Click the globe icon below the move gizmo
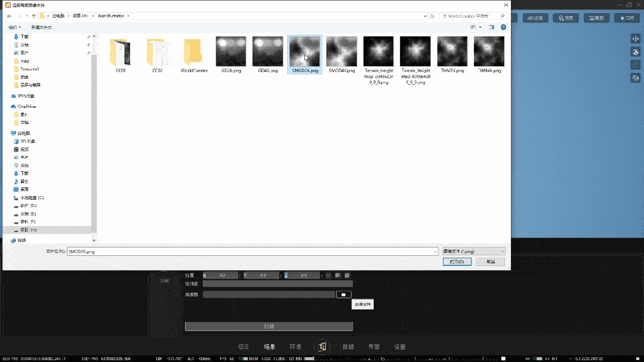Image resolution: width=644 pixels, height=362 pixels. coord(636,52)
